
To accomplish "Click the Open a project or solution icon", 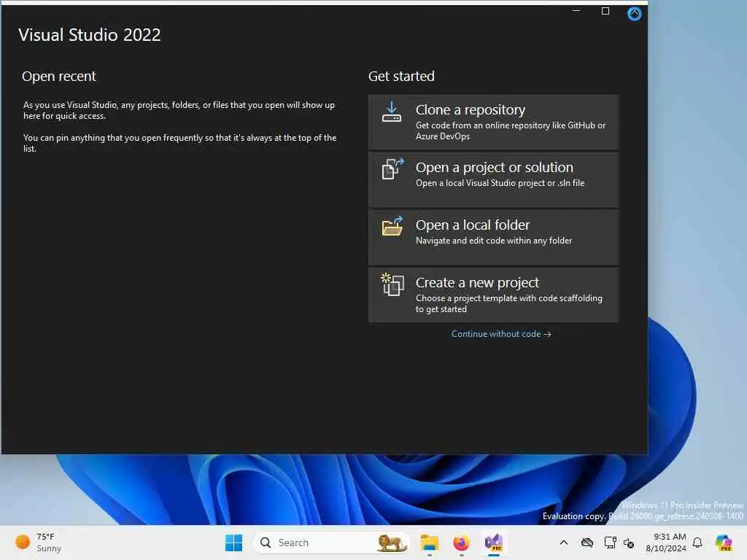I will click(392, 169).
